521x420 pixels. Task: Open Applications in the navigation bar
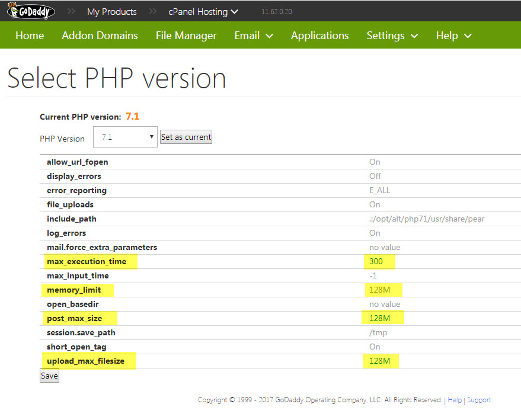click(x=319, y=36)
